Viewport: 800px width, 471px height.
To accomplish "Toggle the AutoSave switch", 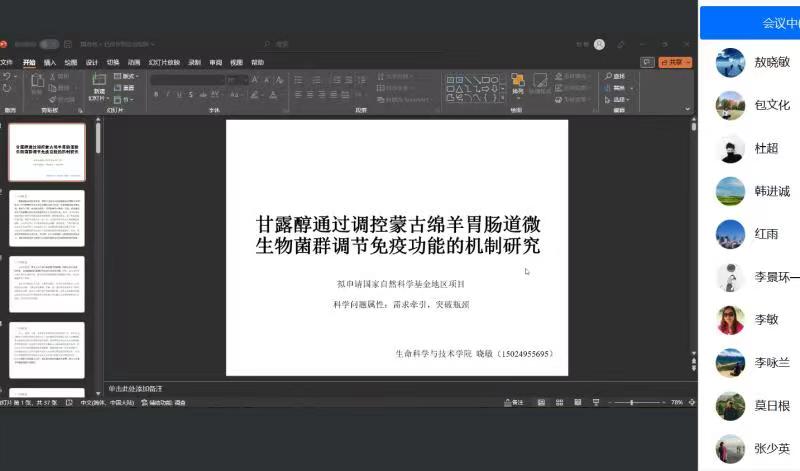I will pyautogui.click(x=46, y=44).
